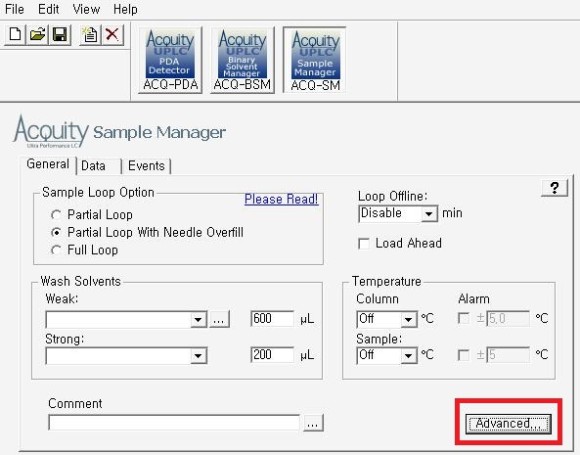Click the paste/new instrument toolbar icon
Image resolution: width=580 pixels, height=455 pixels.
[90, 34]
